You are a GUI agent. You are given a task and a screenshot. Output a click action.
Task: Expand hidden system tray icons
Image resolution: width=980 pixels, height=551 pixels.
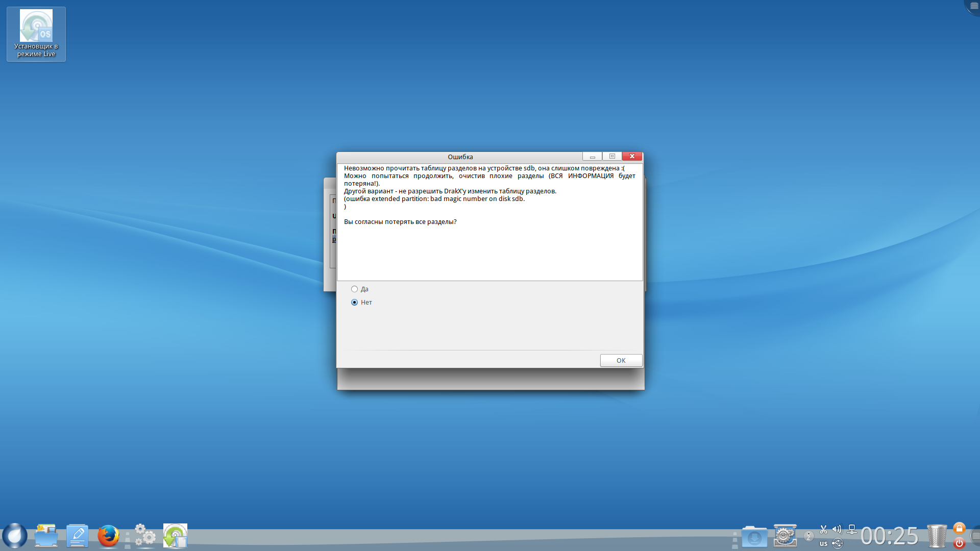[x=808, y=536]
